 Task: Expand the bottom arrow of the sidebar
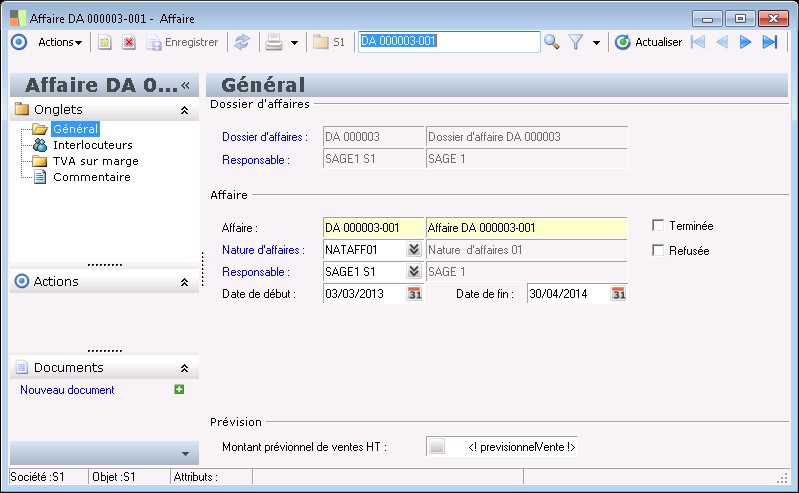[185, 453]
